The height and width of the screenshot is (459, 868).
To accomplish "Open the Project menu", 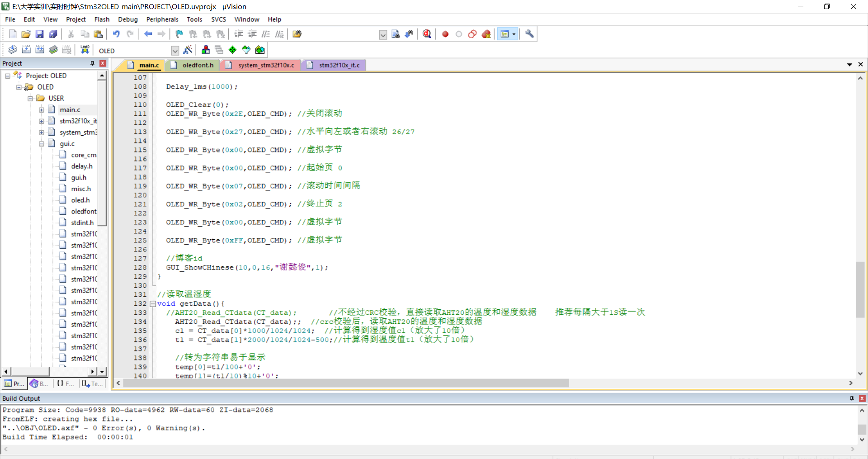I will [x=75, y=19].
